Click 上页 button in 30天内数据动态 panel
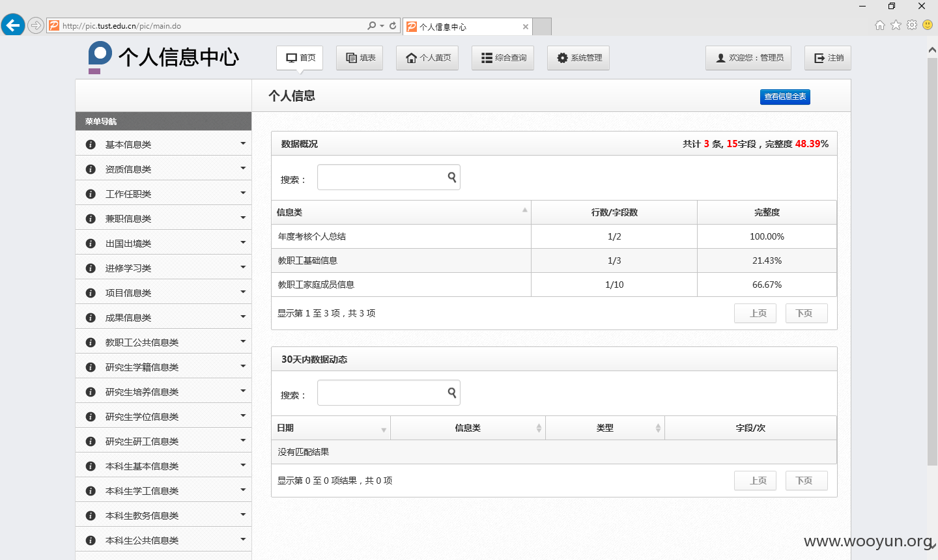Image resolution: width=938 pixels, height=560 pixels. point(755,481)
